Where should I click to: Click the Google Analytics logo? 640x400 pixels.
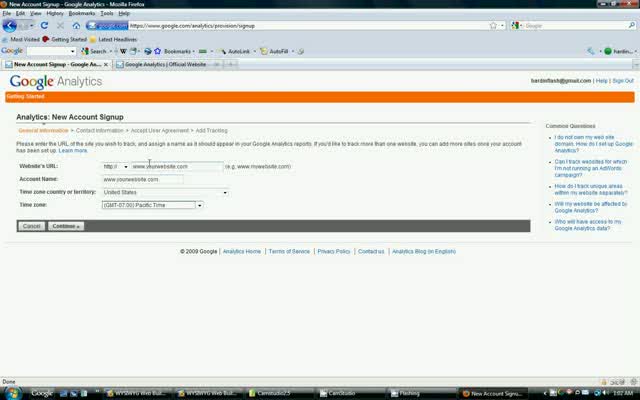pos(56,81)
